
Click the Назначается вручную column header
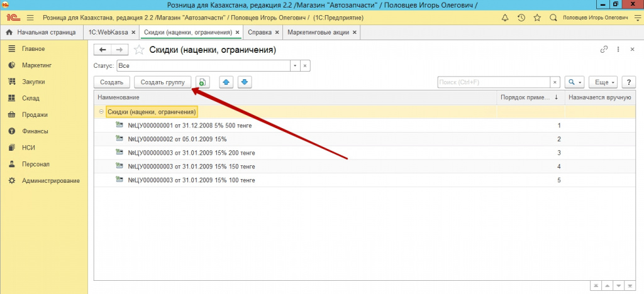[601, 97]
